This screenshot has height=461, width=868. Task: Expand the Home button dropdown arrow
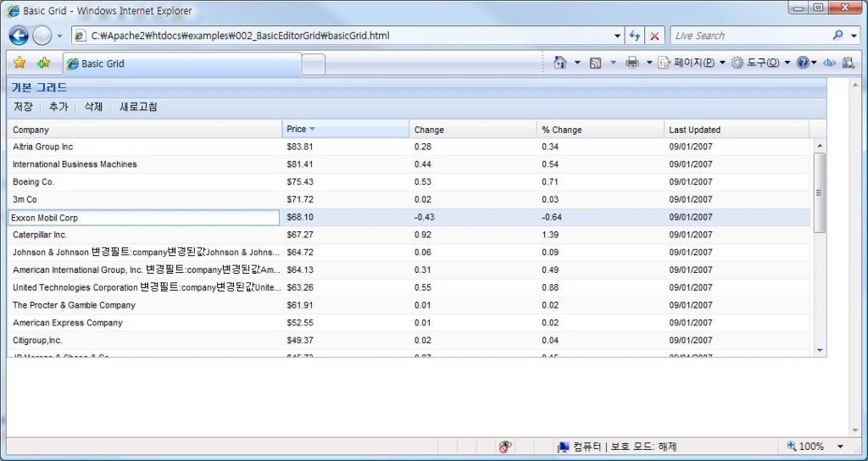(x=576, y=63)
